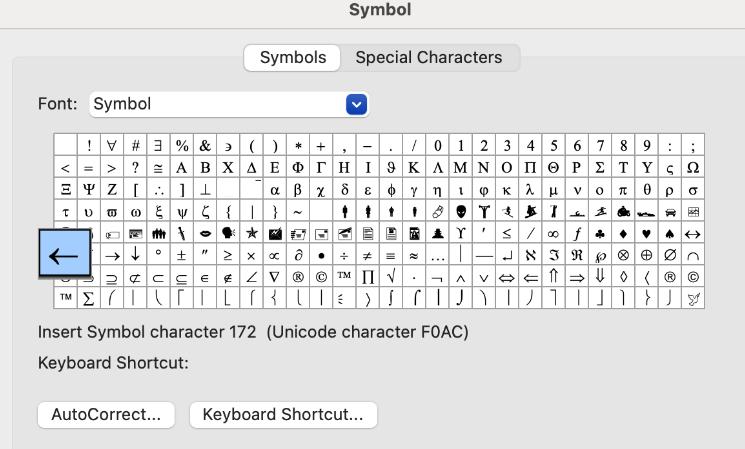745x449 pixels.
Task: Select the down arrow symbol
Action: [x=135, y=255]
